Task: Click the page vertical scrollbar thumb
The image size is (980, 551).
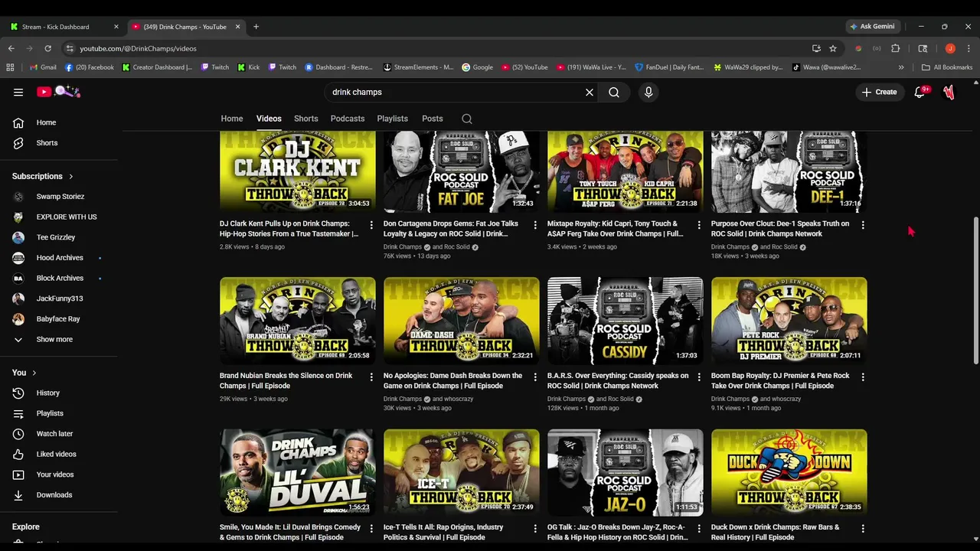Action: (975, 291)
